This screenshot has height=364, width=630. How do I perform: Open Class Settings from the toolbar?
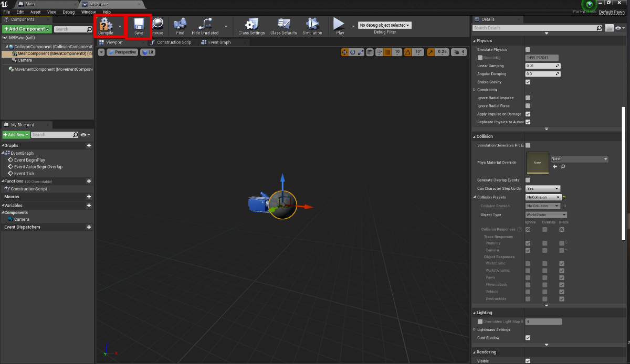pyautogui.click(x=251, y=25)
